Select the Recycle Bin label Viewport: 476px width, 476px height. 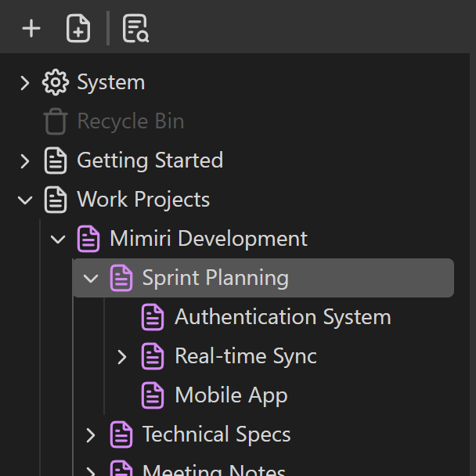tap(131, 121)
